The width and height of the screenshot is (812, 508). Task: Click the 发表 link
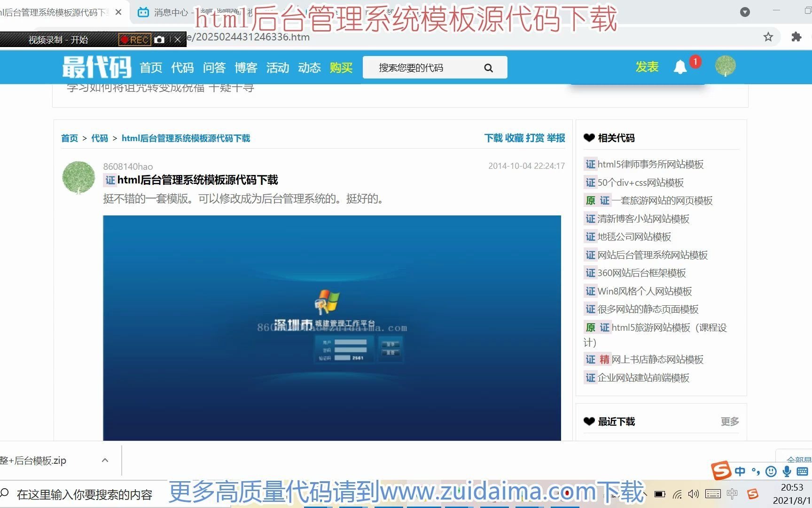coord(647,67)
